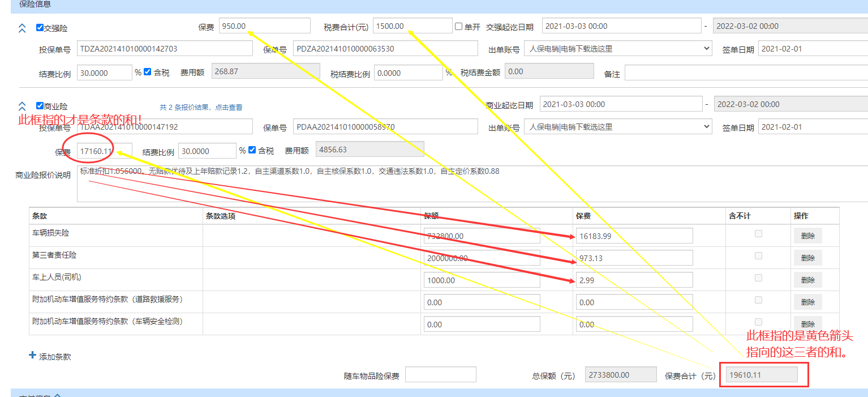The width and height of the screenshot is (868, 397).
Task: Click 商业险 签单日期 field
Action: click(813, 127)
